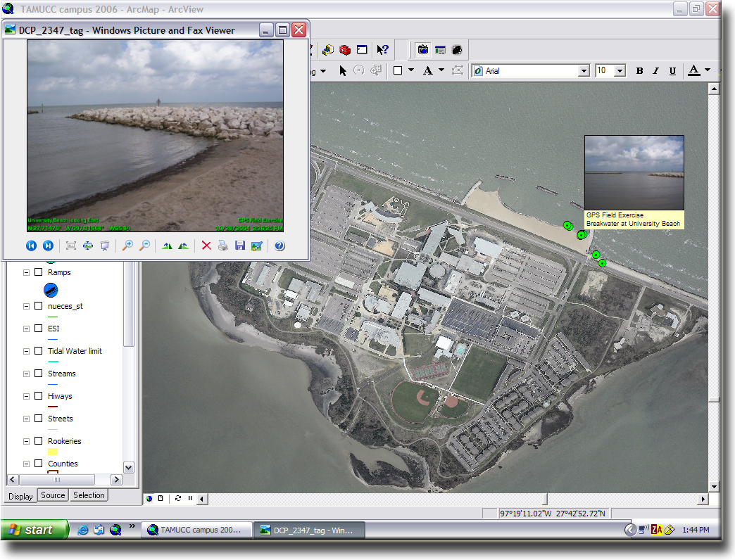Collapse the Streams layer legend
The width and height of the screenshot is (735, 560).
tap(26, 374)
